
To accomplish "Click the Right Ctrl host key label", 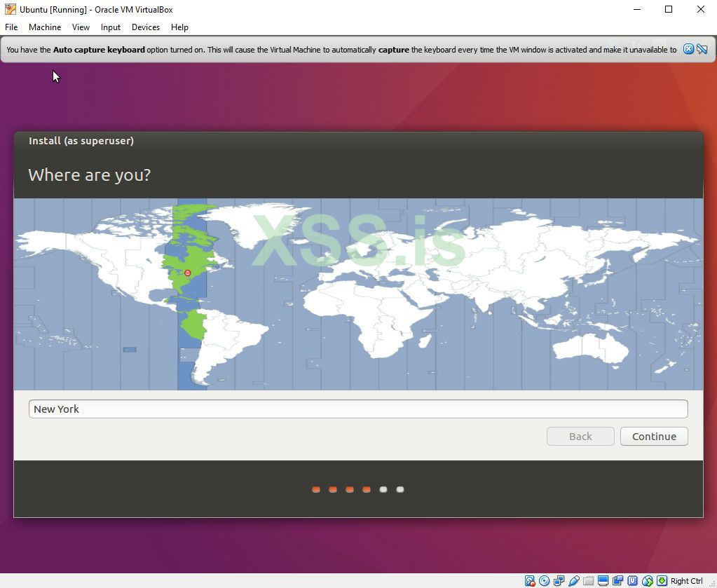I will click(x=686, y=581).
